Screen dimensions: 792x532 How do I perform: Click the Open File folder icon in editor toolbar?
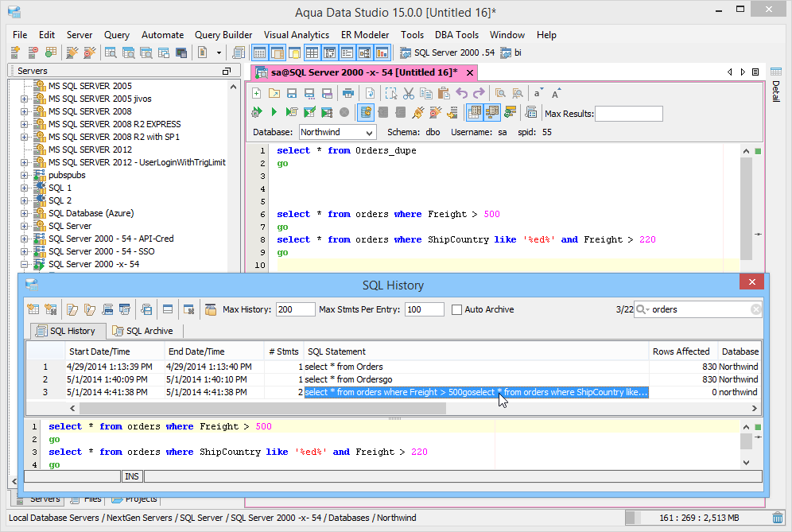274,94
